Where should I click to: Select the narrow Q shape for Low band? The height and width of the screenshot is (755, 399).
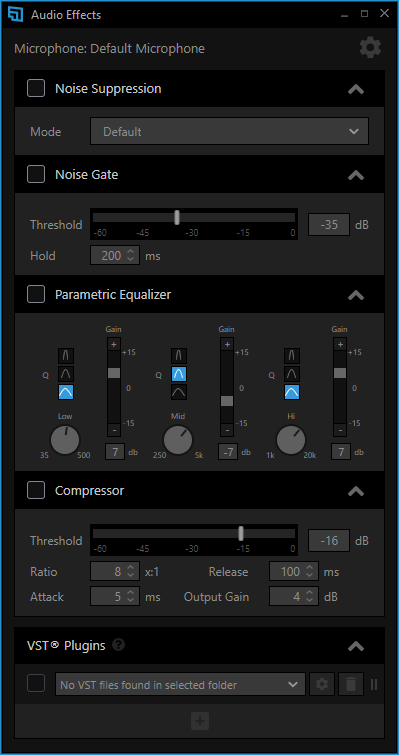66,356
